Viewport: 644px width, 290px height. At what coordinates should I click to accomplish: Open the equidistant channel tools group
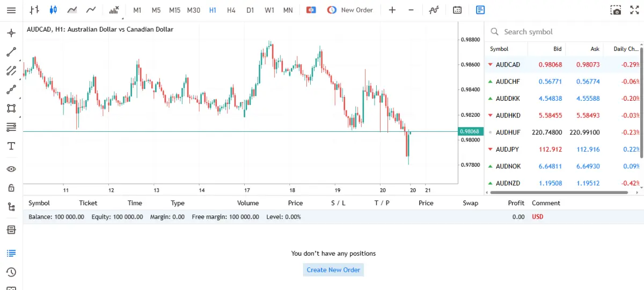point(11,71)
